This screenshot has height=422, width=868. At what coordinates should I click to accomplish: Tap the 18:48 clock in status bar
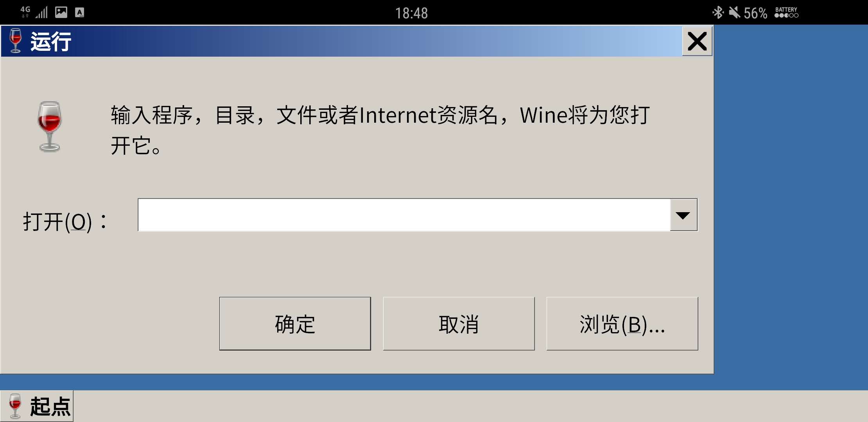[x=411, y=13]
